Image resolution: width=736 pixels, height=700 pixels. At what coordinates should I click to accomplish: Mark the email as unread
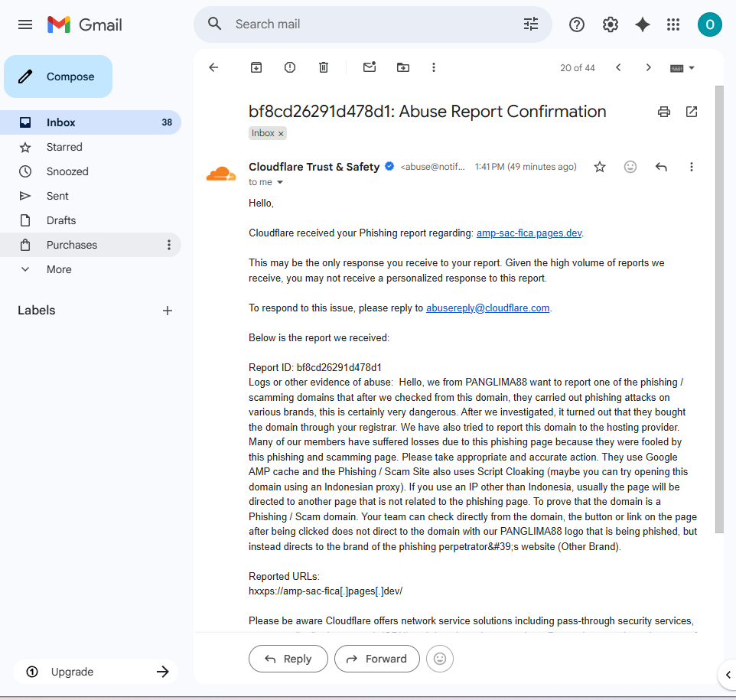coord(370,67)
